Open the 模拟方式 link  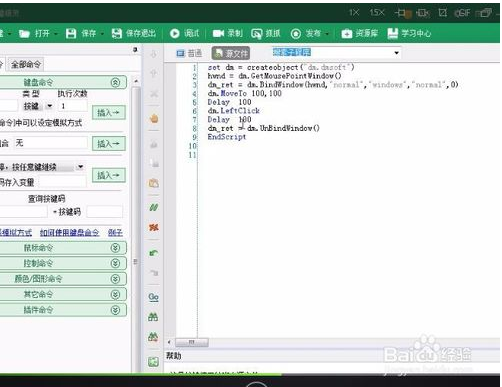coord(16,232)
